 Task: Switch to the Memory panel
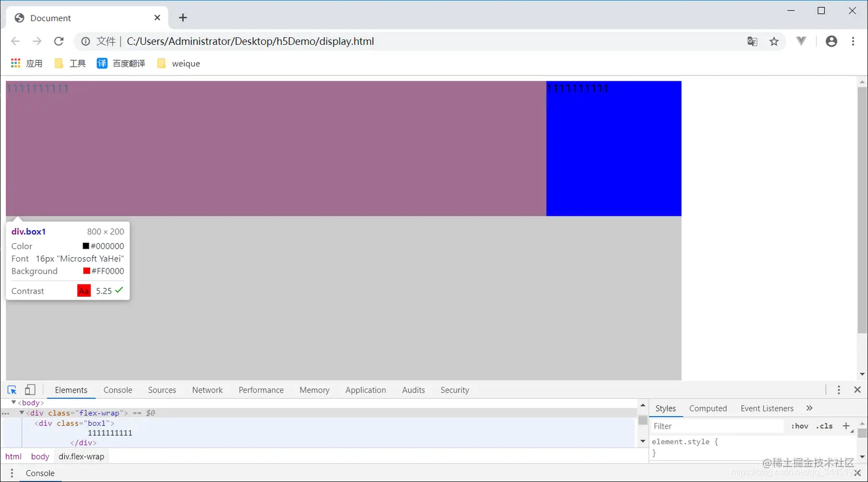(314, 390)
